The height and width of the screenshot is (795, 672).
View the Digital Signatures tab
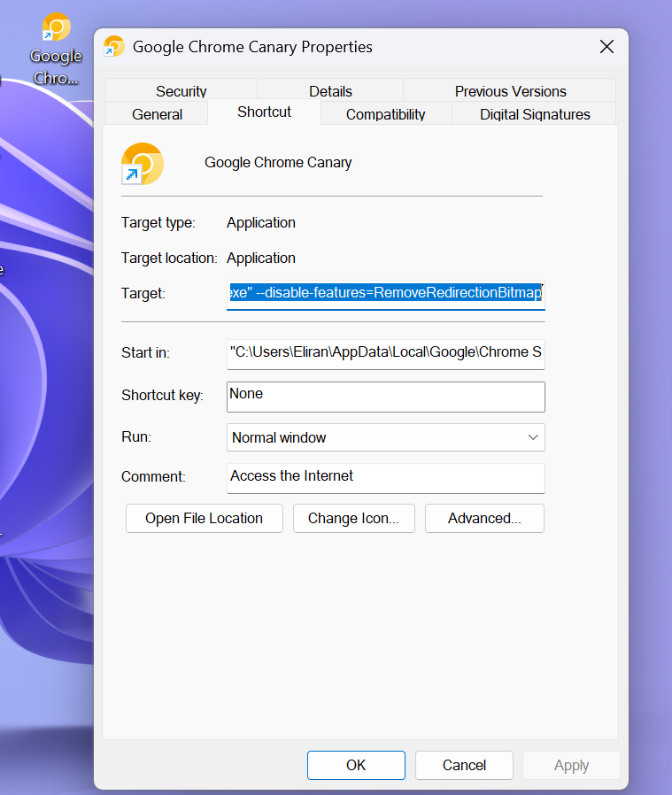(x=535, y=114)
